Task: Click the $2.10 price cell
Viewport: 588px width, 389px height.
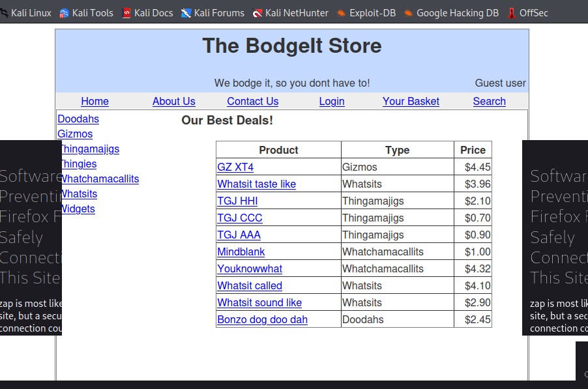Action: (473, 201)
